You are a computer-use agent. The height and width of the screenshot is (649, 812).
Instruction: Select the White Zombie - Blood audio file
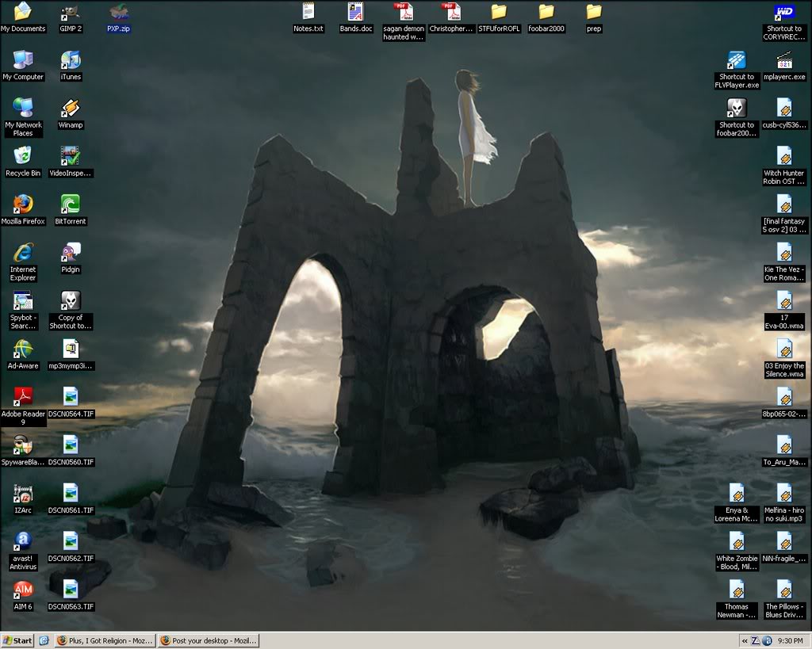(x=737, y=540)
